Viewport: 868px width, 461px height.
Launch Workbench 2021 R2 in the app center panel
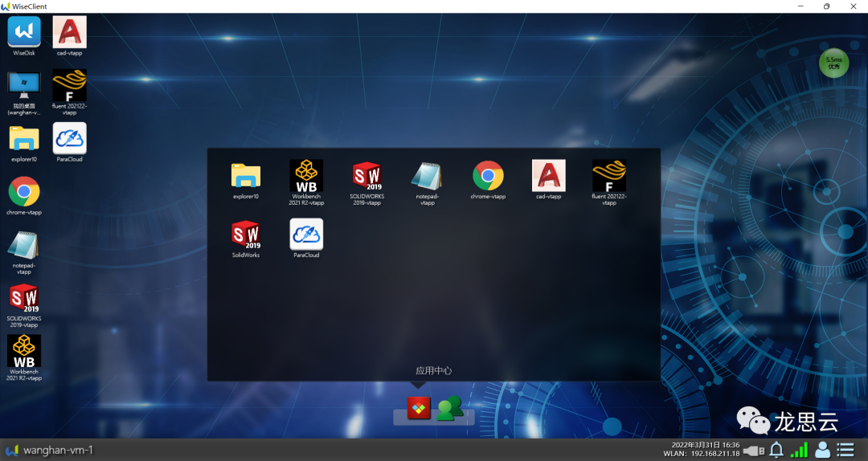(306, 177)
